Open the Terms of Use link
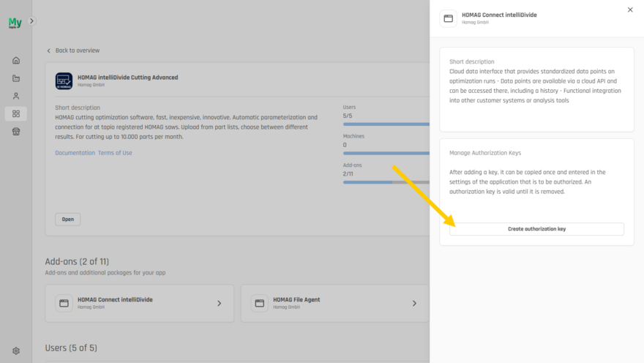 click(115, 153)
